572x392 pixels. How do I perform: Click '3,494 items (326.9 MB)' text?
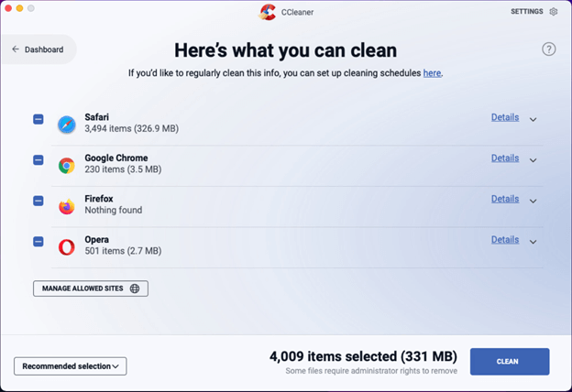[x=132, y=129]
